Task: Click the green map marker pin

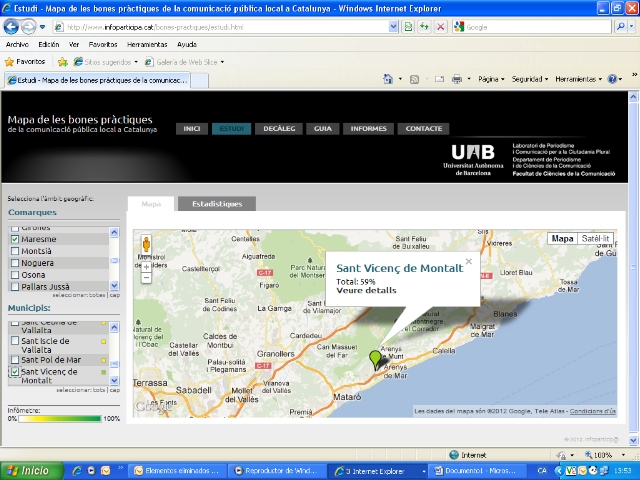Action: pos(375,360)
